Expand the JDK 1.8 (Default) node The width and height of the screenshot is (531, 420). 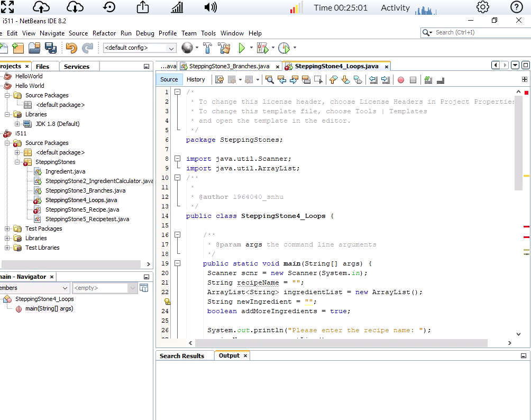[17, 124]
